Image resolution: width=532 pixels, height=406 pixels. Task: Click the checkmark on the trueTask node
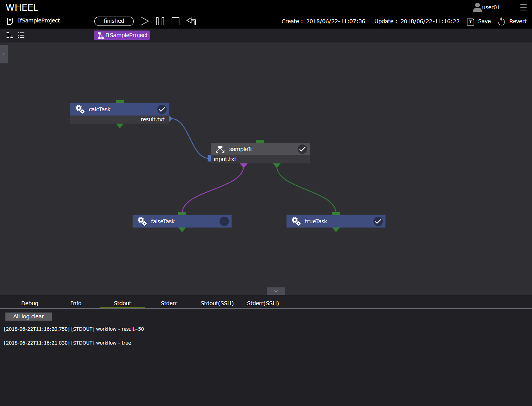pos(378,221)
